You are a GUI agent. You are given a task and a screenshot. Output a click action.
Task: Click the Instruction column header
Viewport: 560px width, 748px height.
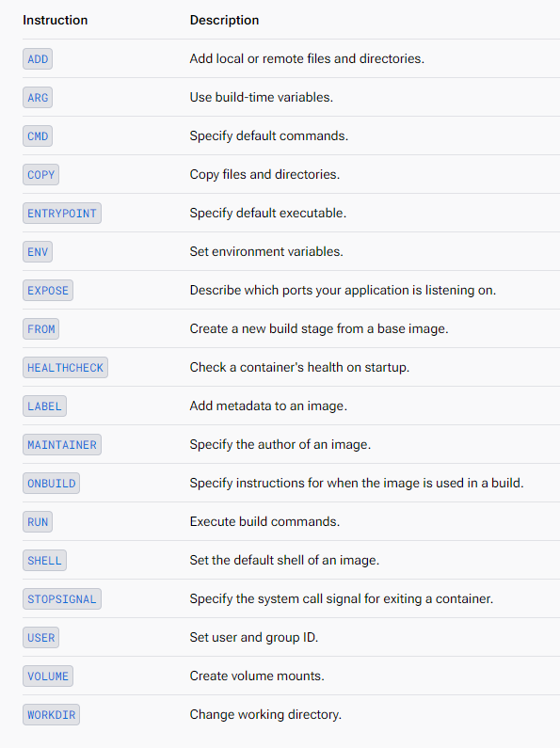(56, 20)
